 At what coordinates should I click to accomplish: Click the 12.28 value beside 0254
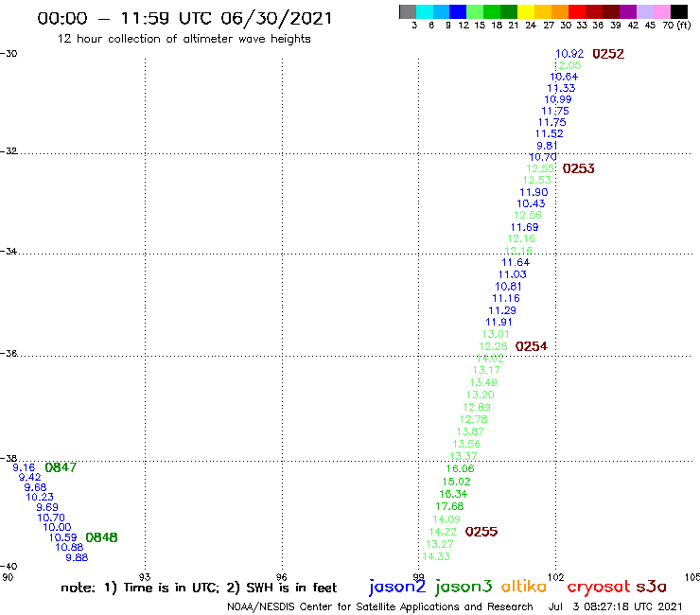point(493,346)
